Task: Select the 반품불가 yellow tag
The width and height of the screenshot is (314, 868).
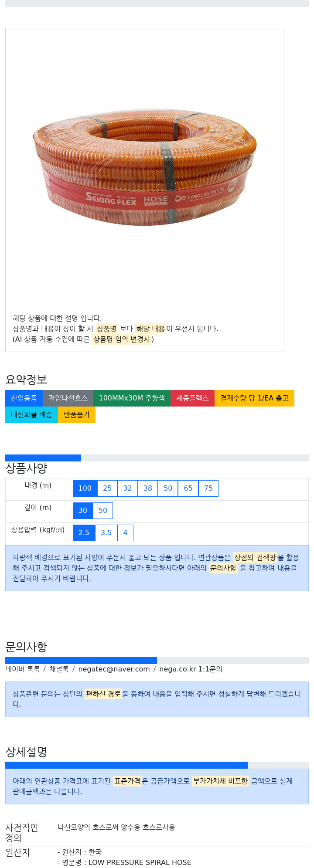Action: tap(77, 415)
